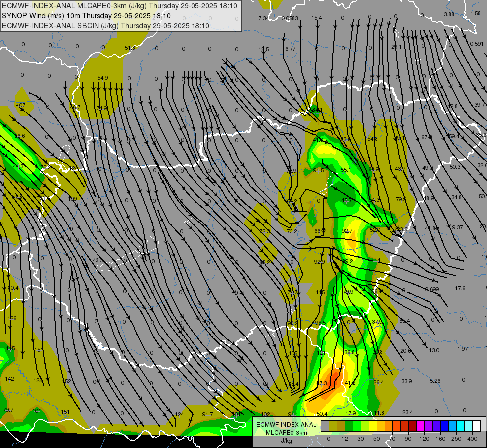Click the map value 92.7

[x=347, y=231]
